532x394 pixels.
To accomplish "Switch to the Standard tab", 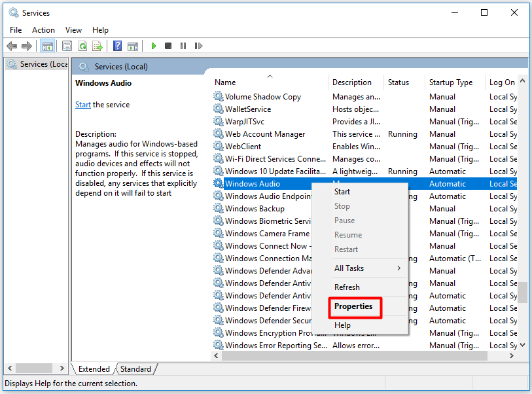I will click(x=135, y=369).
